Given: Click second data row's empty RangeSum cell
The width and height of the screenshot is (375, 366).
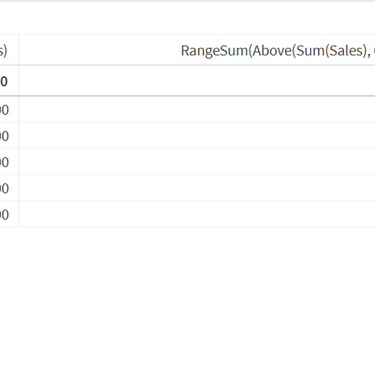Looking at the screenshot, I should 197,136.
